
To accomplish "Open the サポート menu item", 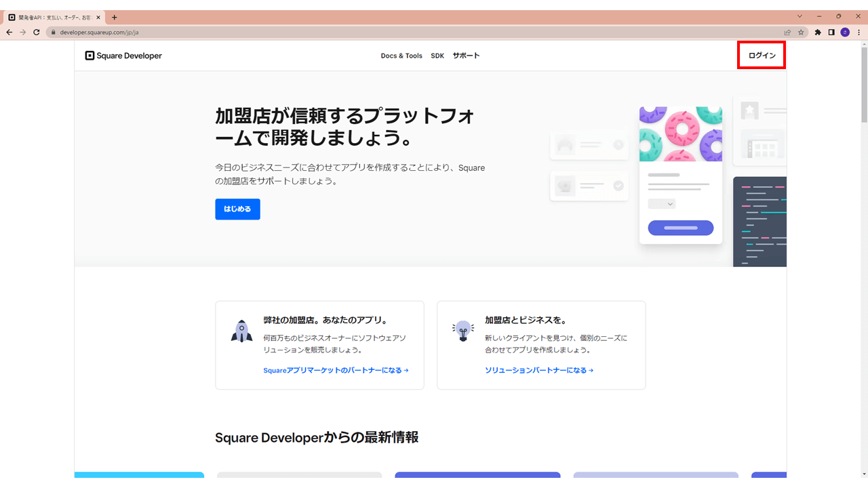I will pyautogui.click(x=466, y=56).
